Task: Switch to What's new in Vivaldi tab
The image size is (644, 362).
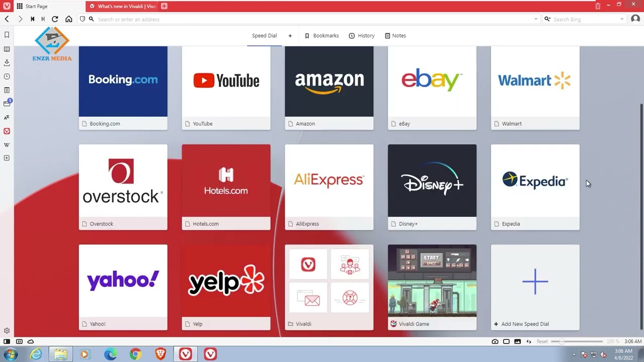Action: pyautogui.click(x=122, y=6)
